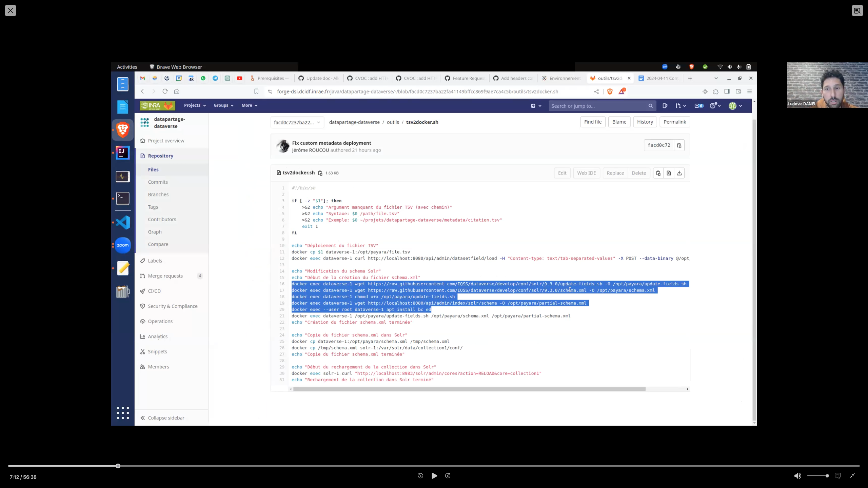Bookmark this page icon
The height and width of the screenshot is (488, 868).
(x=256, y=91)
